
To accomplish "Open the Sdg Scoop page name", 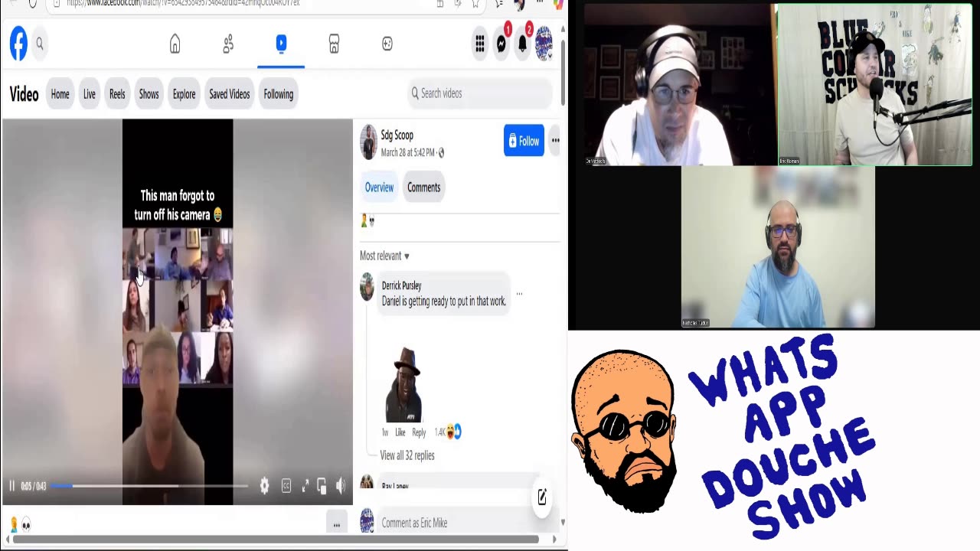I will click(397, 135).
